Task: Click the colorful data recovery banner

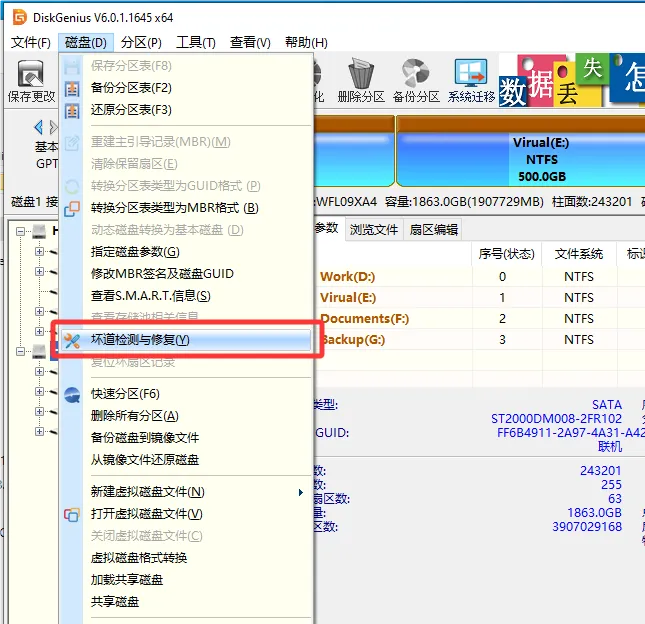Action: point(572,80)
